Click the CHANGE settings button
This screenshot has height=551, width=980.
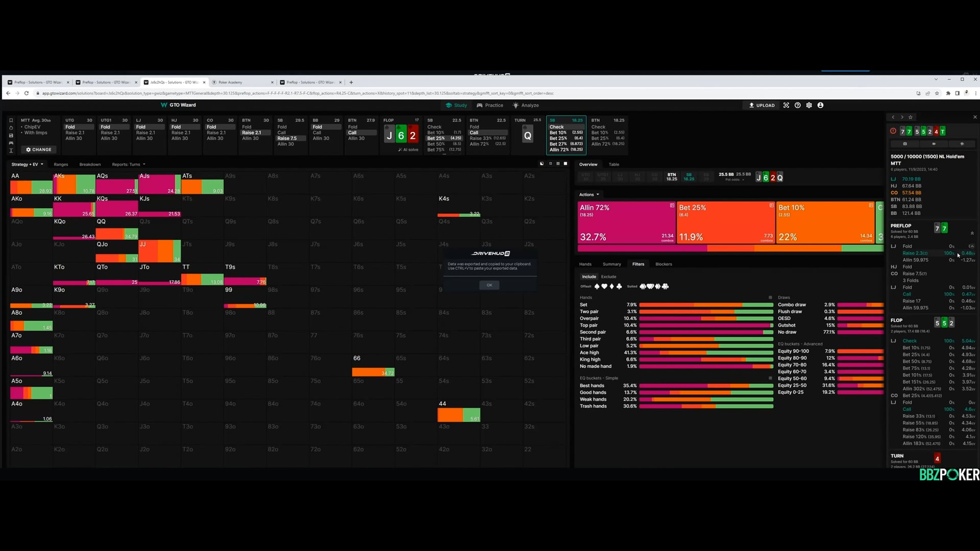coord(39,149)
